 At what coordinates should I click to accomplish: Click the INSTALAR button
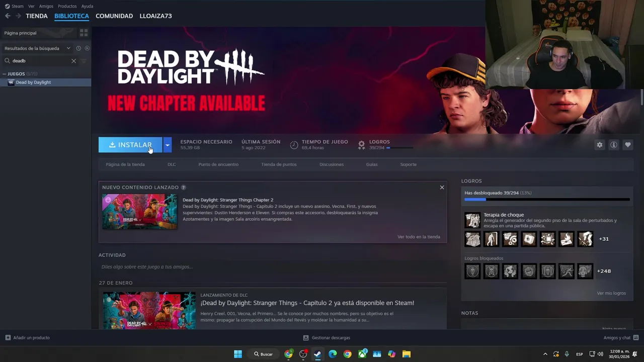(x=130, y=145)
